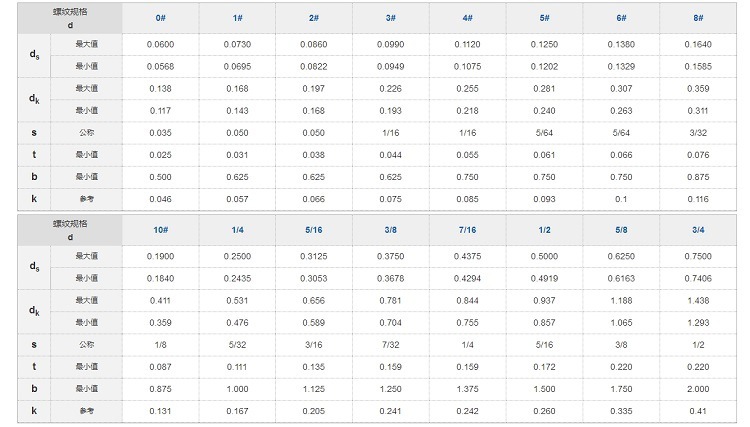Click the 0.046 reference value cell
The image size is (750, 427).
pyautogui.click(x=160, y=198)
